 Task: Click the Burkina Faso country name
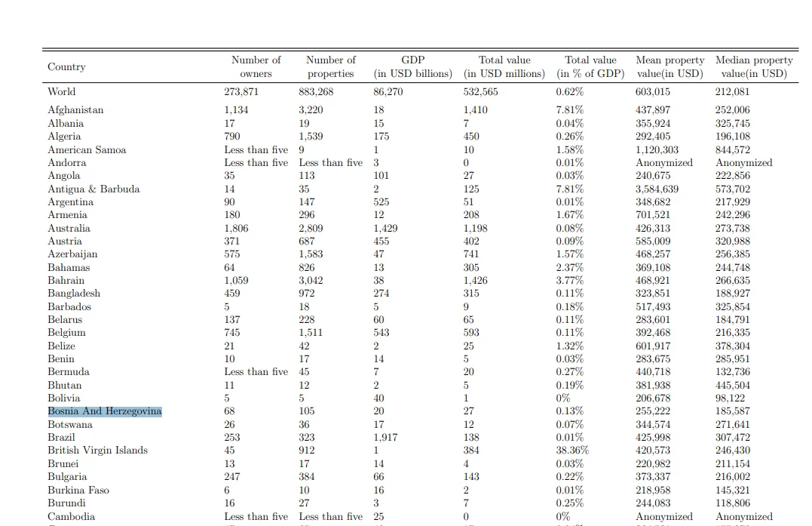tap(78, 490)
